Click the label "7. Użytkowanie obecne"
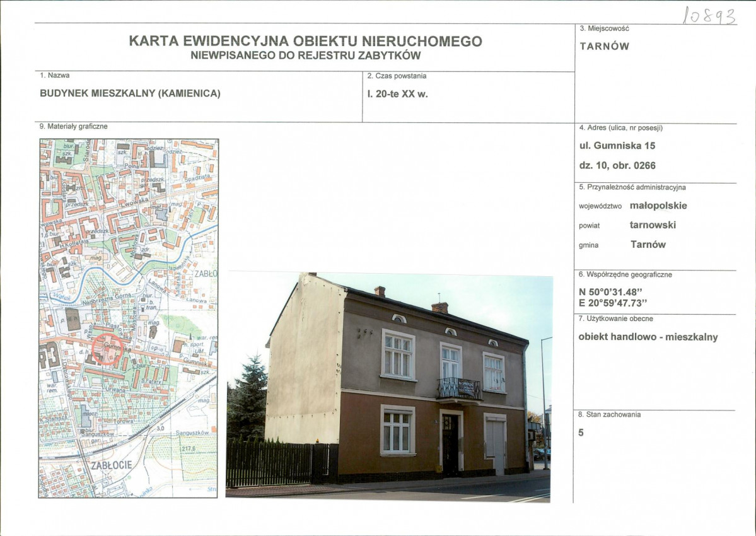756x536 pixels. 615,318
